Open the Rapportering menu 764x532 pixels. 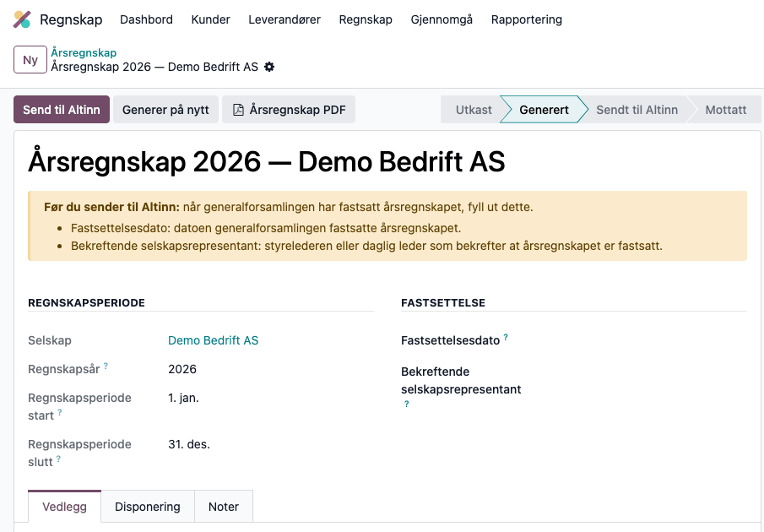click(x=526, y=19)
